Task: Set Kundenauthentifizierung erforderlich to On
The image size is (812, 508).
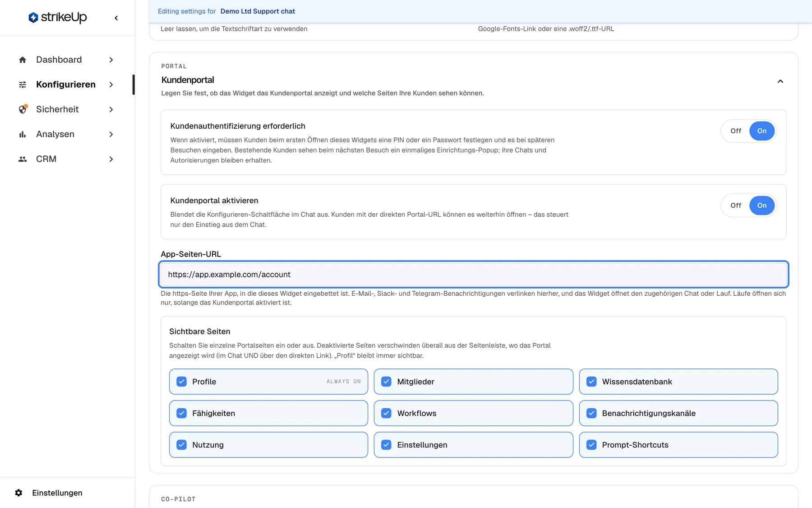Action: (762, 131)
